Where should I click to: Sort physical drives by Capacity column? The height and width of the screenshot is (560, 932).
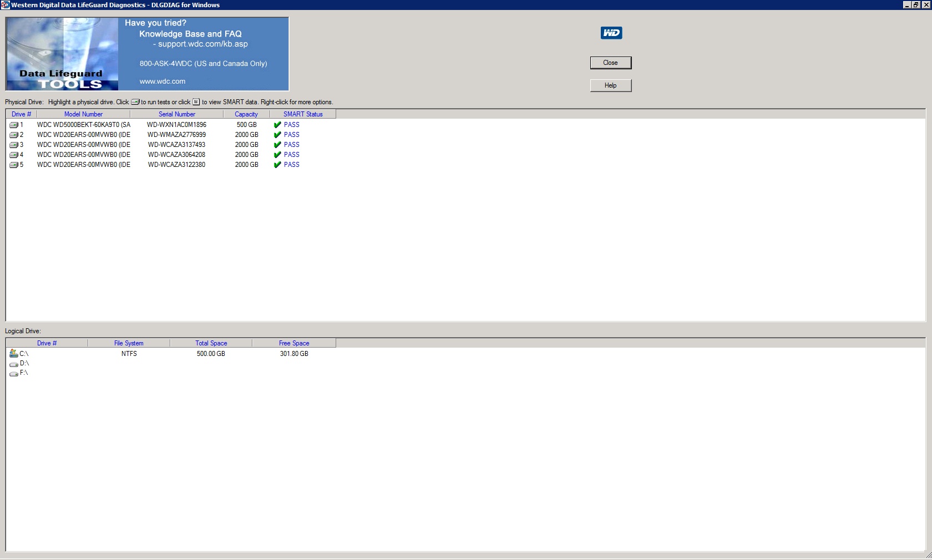246,114
